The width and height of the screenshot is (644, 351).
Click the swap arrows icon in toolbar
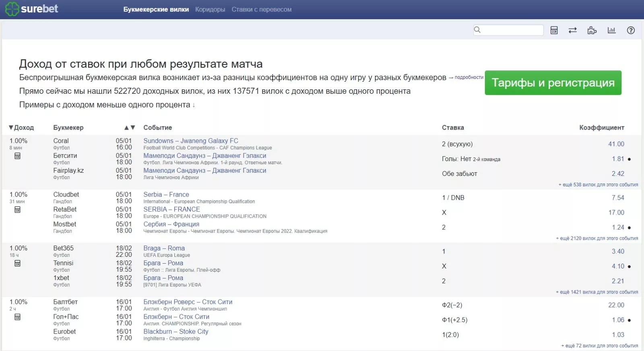pyautogui.click(x=572, y=30)
